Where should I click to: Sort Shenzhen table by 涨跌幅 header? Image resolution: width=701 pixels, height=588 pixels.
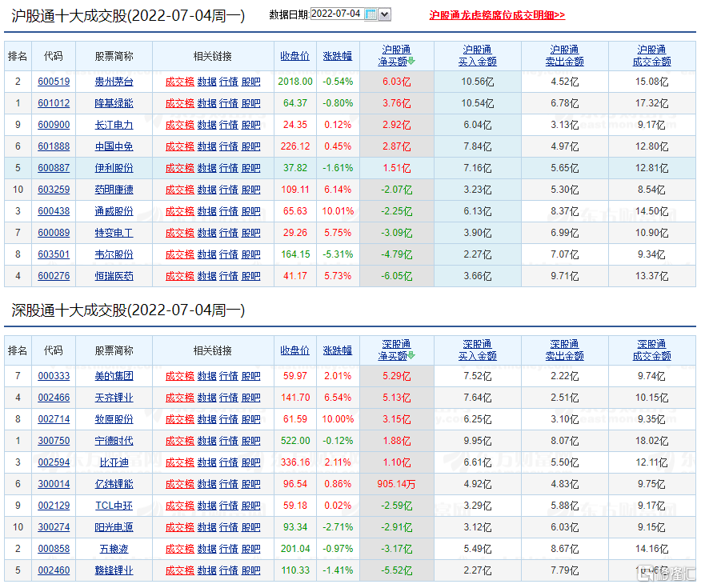coord(338,350)
